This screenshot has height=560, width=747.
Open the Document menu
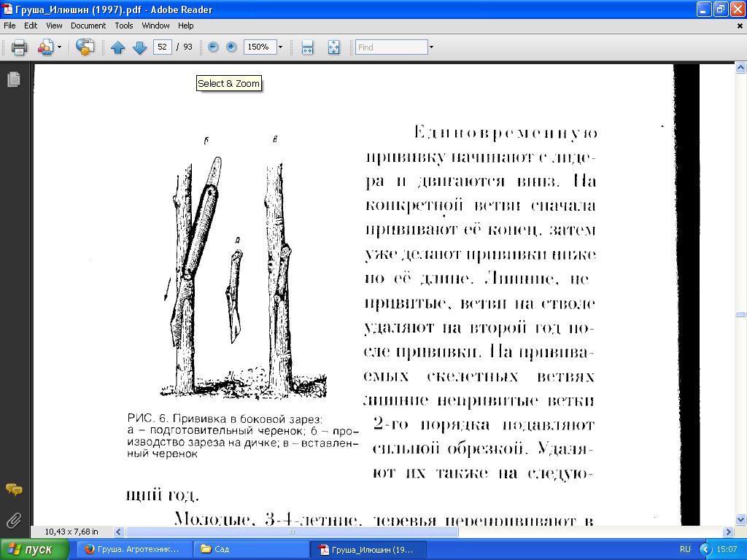(x=88, y=26)
